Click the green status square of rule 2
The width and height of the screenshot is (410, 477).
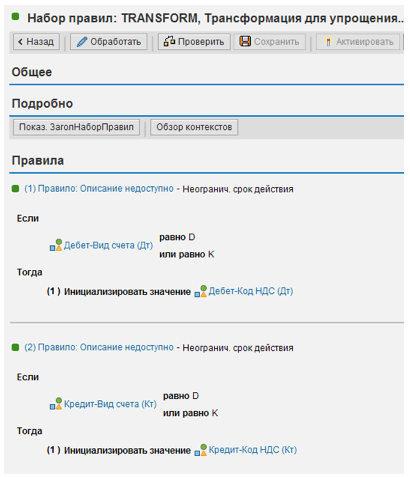(x=15, y=347)
